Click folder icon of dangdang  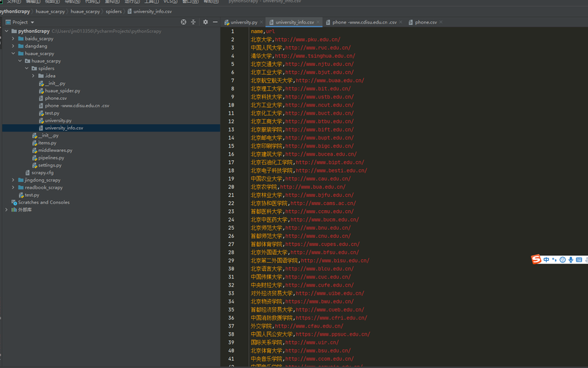coord(21,46)
